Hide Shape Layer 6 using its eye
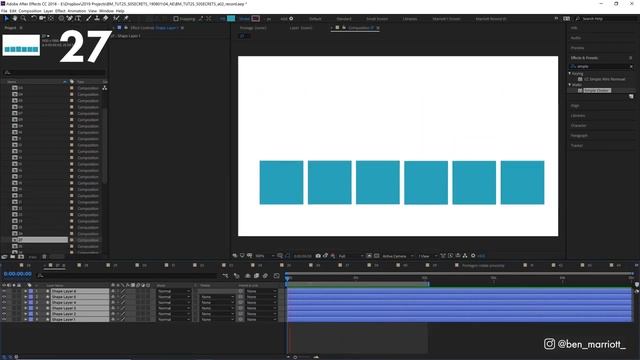 pos(4,291)
